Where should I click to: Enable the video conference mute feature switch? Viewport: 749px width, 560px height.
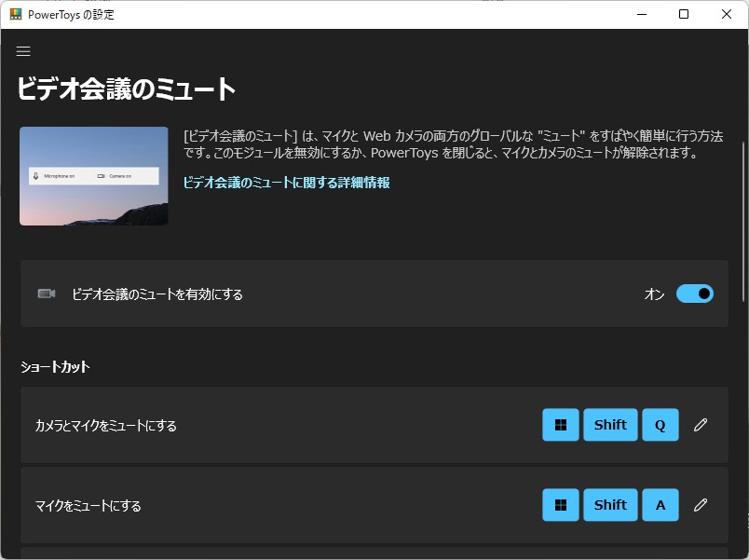693,294
